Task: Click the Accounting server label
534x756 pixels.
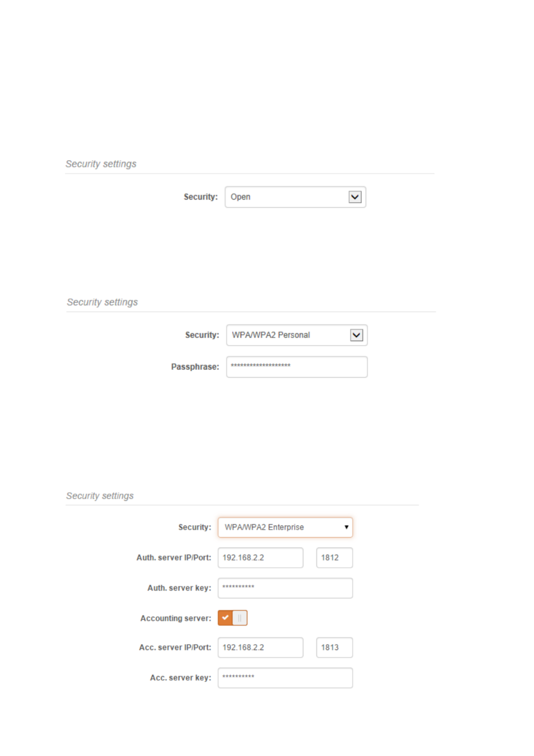Action: pos(176,618)
